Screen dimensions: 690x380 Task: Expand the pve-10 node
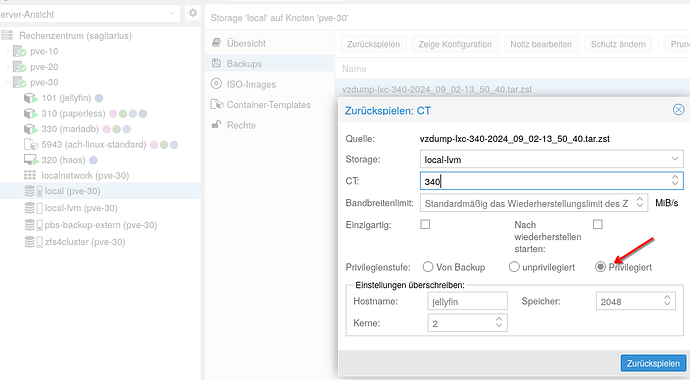[7, 51]
